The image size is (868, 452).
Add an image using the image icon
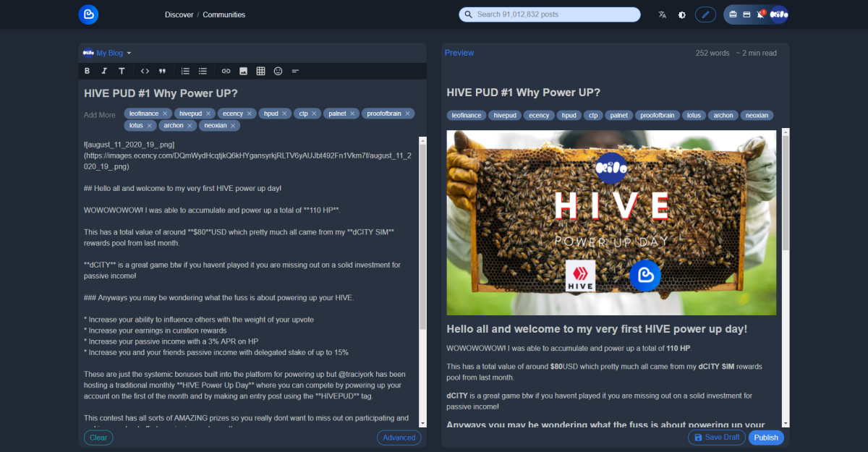[243, 71]
